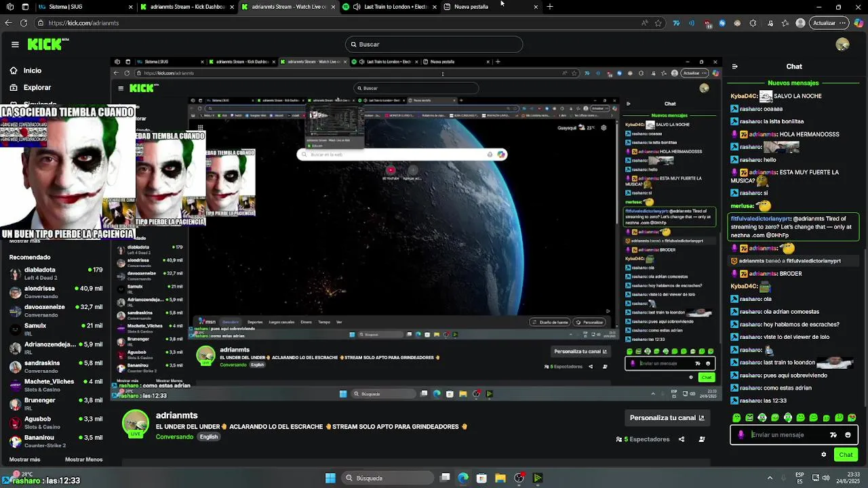Open the Samulx recommended channel
The image size is (868, 488).
pyautogui.click(x=56, y=329)
